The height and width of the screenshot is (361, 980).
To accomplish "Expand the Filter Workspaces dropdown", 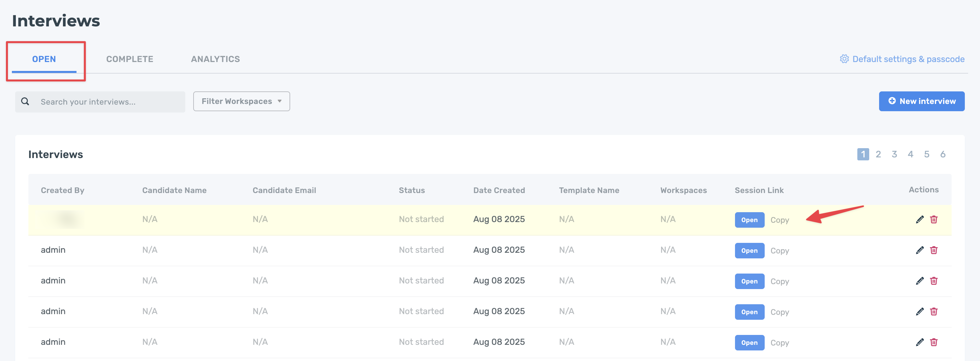I will [x=241, y=101].
